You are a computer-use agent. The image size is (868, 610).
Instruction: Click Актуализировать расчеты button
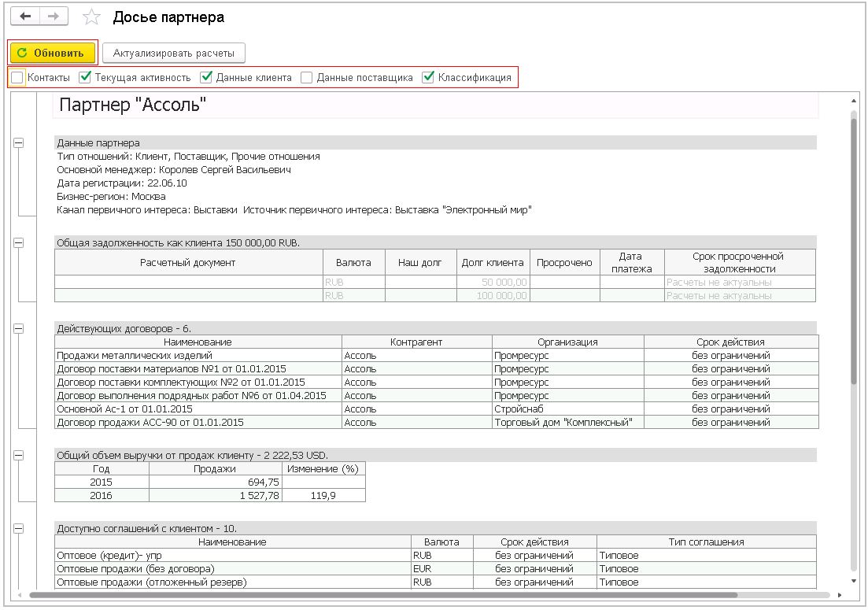(x=174, y=54)
